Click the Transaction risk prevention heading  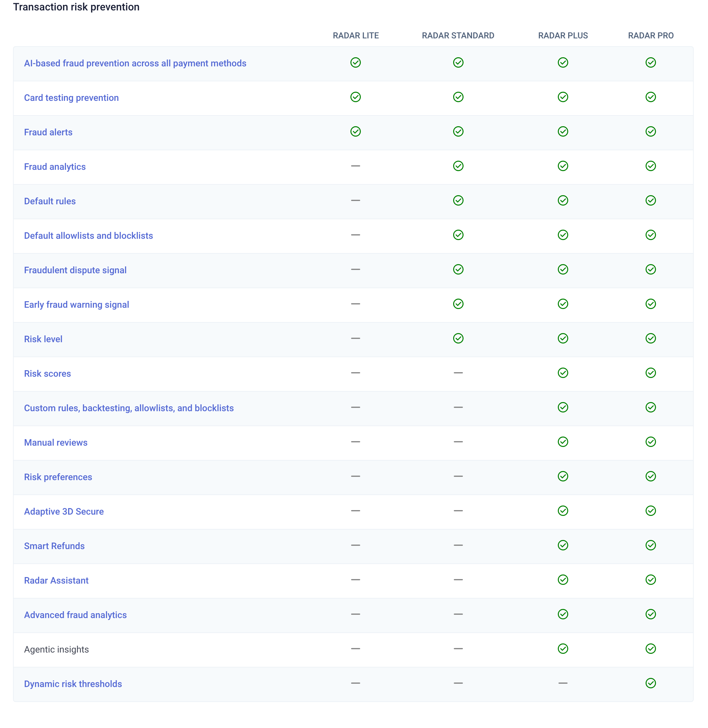[76, 7]
